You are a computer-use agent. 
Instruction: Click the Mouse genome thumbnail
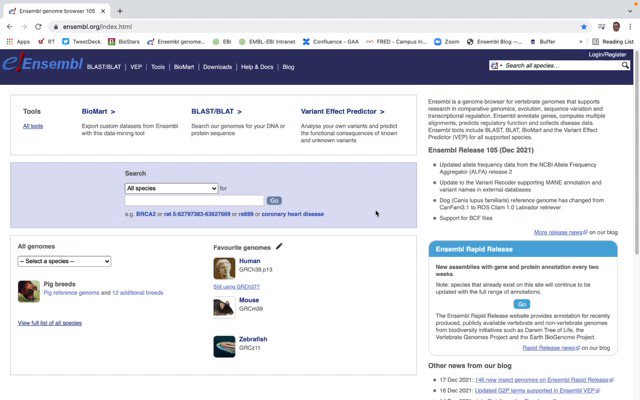point(224,307)
